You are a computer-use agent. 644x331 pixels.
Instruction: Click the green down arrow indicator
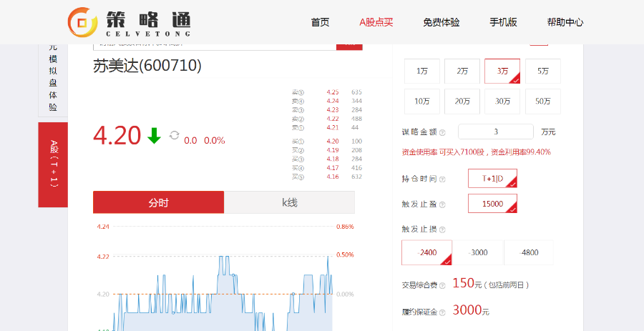click(x=154, y=136)
